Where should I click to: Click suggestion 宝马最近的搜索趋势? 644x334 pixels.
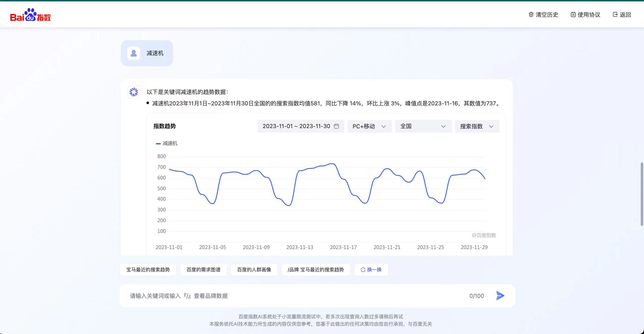148,270
